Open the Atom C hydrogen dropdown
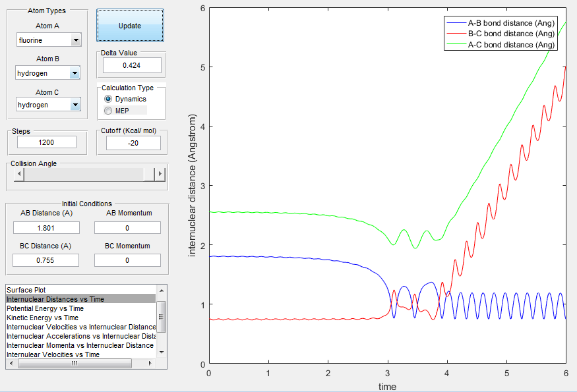Viewport: 577px width, 392px height. click(48, 105)
